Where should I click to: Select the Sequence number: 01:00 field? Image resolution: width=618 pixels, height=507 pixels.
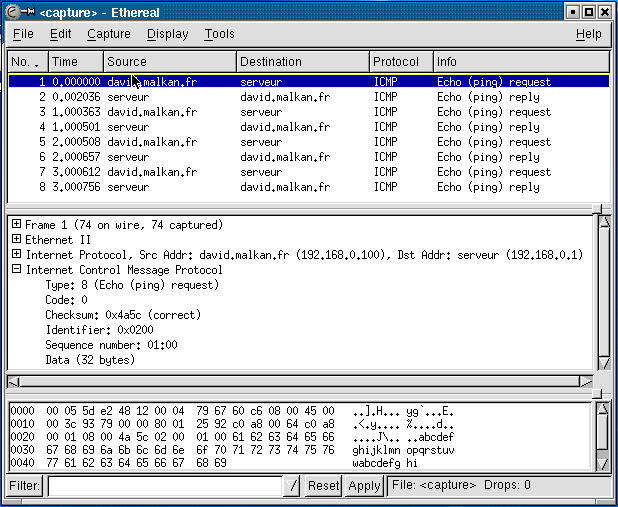(111, 345)
